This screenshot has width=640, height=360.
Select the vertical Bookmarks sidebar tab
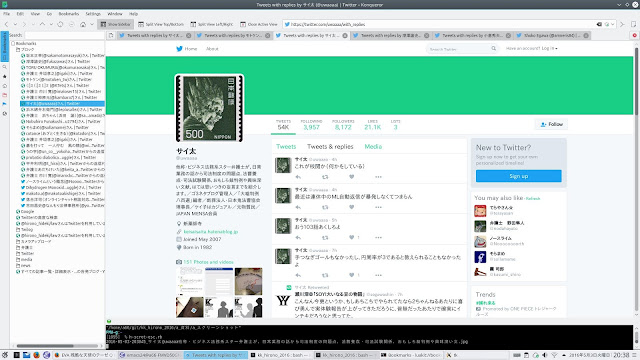click(4, 46)
